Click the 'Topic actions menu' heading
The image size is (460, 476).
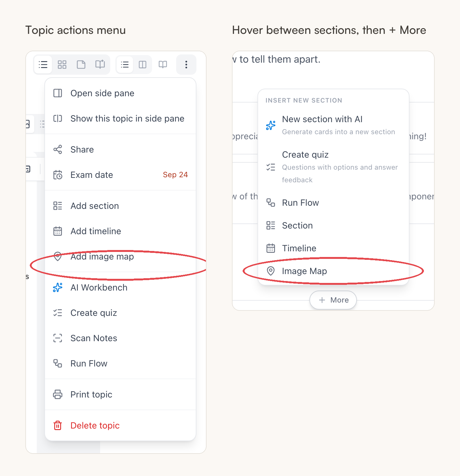point(75,30)
